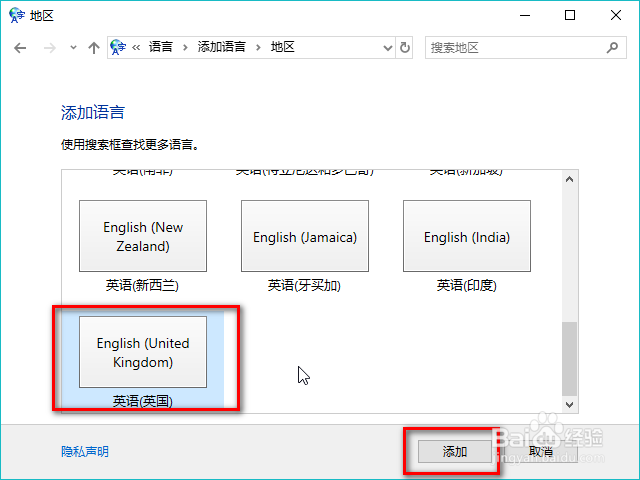Navigate to 添加语言 breadcrumb
Viewport: 640px width, 480px height.
[222, 47]
